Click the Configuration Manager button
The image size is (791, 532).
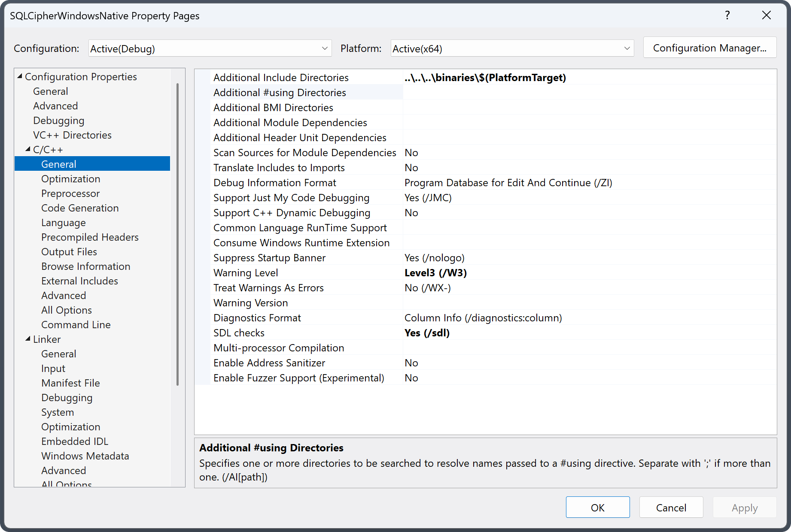[x=709, y=48]
